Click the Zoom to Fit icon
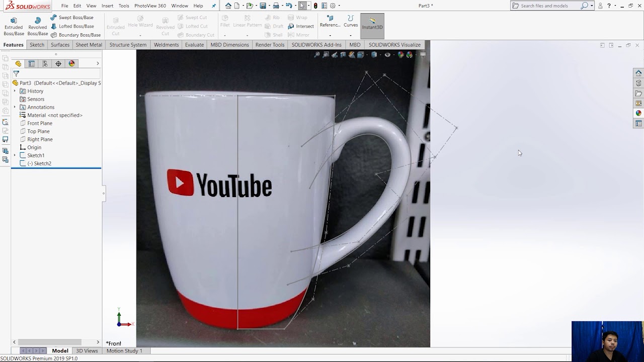The image size is (644, 362). 317,55
